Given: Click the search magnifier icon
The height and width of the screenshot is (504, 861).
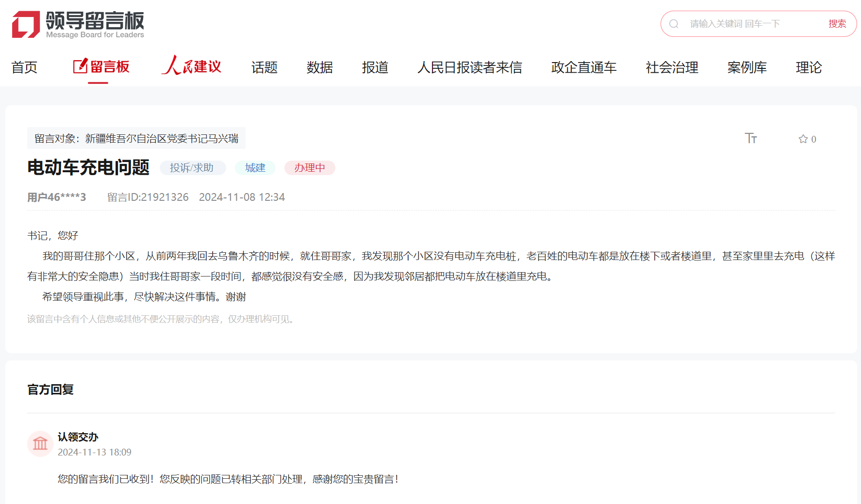Looking at the screenshot, I should pyautogui.click(x=674, y=24).
